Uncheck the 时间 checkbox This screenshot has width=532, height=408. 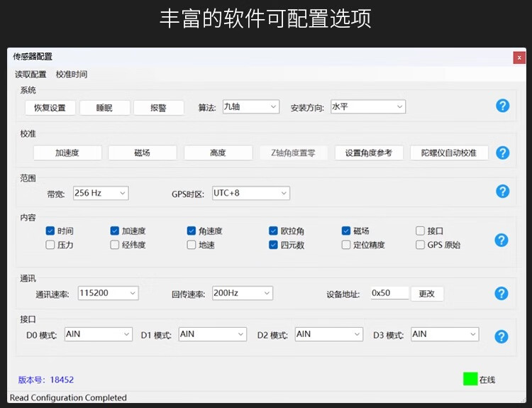[x=50, y=231]
